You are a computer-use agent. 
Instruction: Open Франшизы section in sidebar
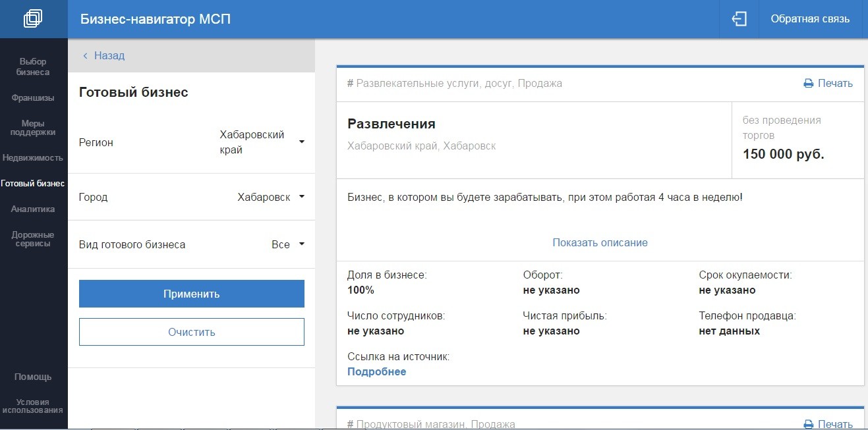coord(33,98)
